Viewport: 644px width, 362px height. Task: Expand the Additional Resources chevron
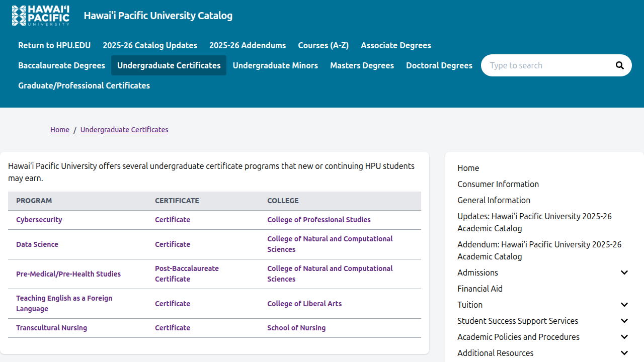coord(624,353)
